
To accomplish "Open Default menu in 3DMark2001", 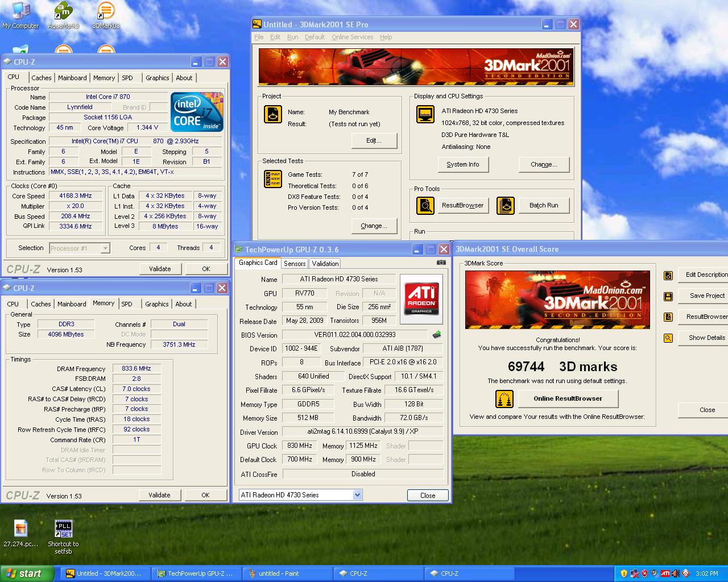I will point(315,37).
